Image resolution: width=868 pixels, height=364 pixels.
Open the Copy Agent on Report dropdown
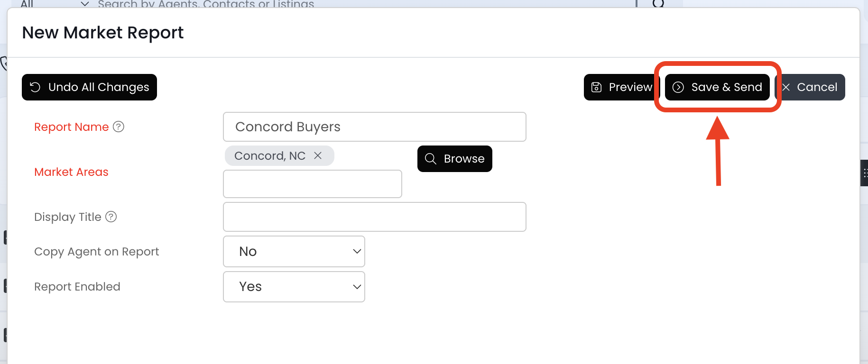(x=294, y=252)
